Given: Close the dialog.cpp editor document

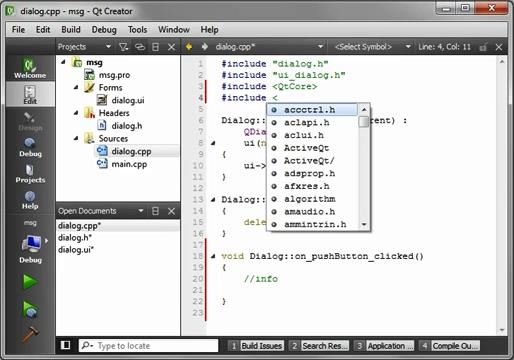Looking at the screenshot, I should coord(499,47).
